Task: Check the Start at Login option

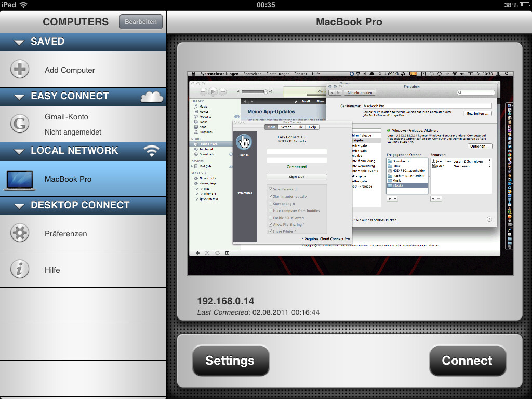Action: (271, 204)
